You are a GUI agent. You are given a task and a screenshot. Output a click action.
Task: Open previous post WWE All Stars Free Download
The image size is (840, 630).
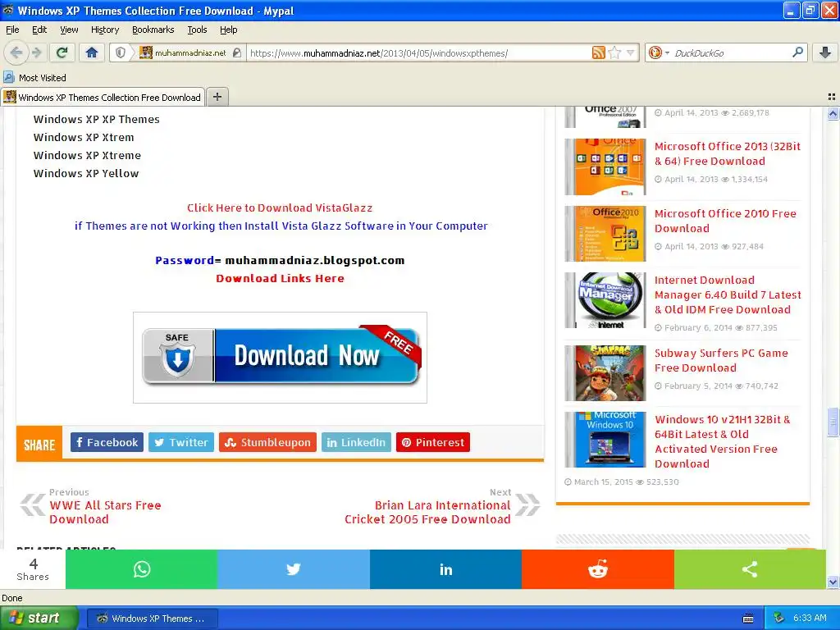(x=106, y=512)
